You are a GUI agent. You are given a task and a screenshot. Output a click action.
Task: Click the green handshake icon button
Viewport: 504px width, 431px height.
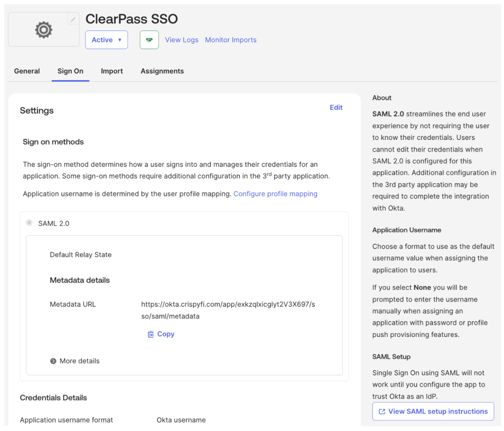[149, 40]
